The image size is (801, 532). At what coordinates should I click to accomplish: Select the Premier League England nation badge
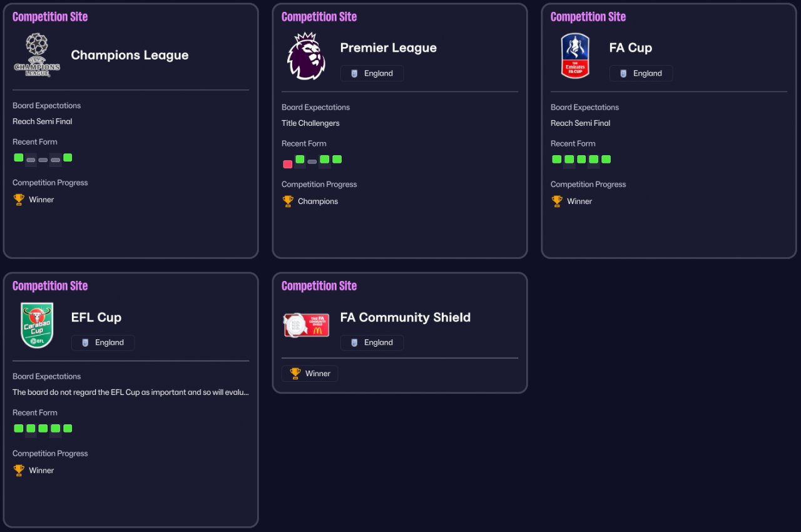point(372,73)
